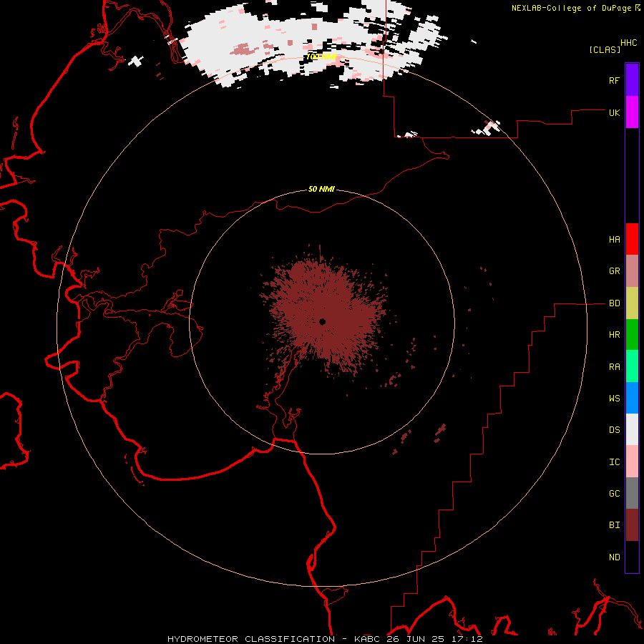Click the yellow BD legend color swatch

[632, 303]
